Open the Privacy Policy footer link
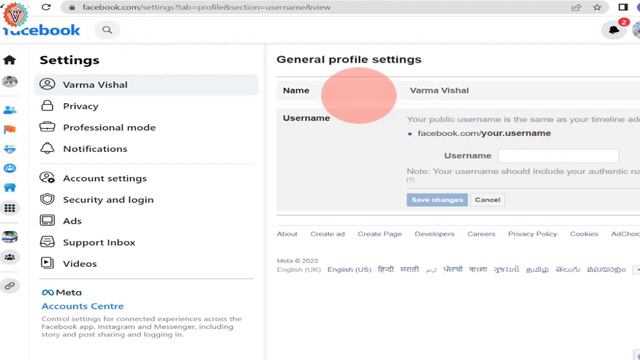Viewport: 640px width, 360px height. [x=532, y=234]
